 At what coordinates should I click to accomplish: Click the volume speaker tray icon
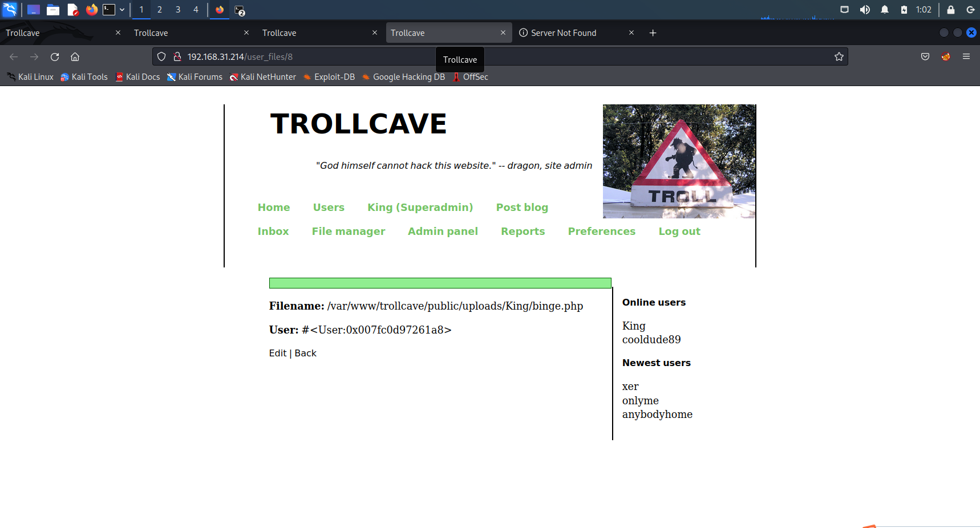(865, 10)
